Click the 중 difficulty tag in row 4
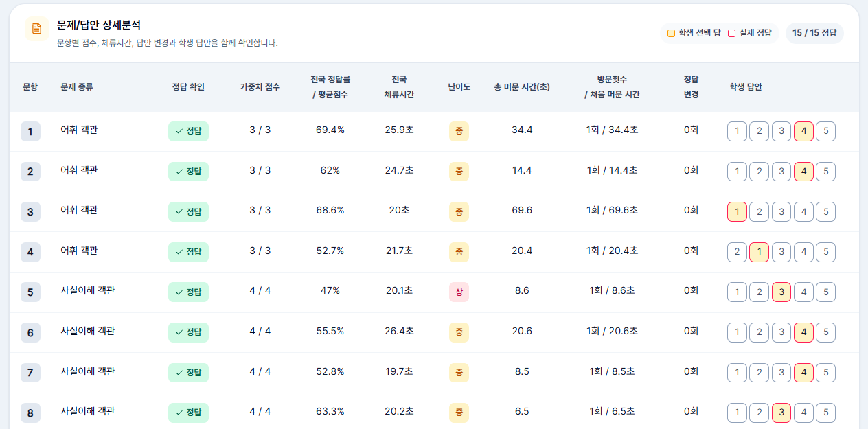 459,252
